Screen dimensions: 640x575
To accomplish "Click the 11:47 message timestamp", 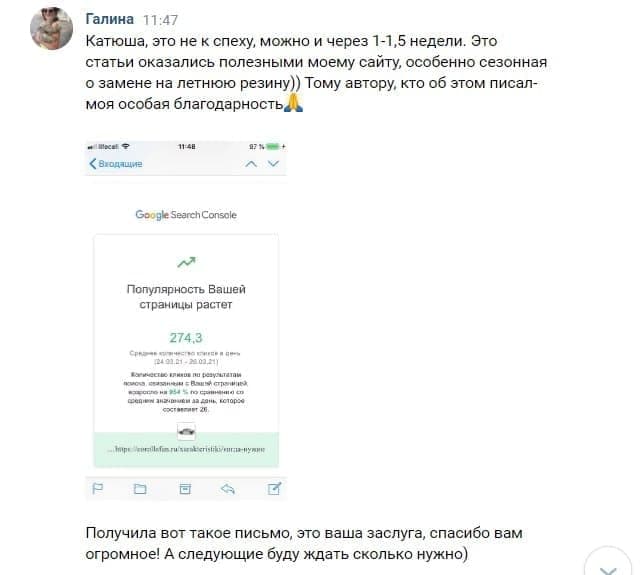I will [x=160, y=20].
